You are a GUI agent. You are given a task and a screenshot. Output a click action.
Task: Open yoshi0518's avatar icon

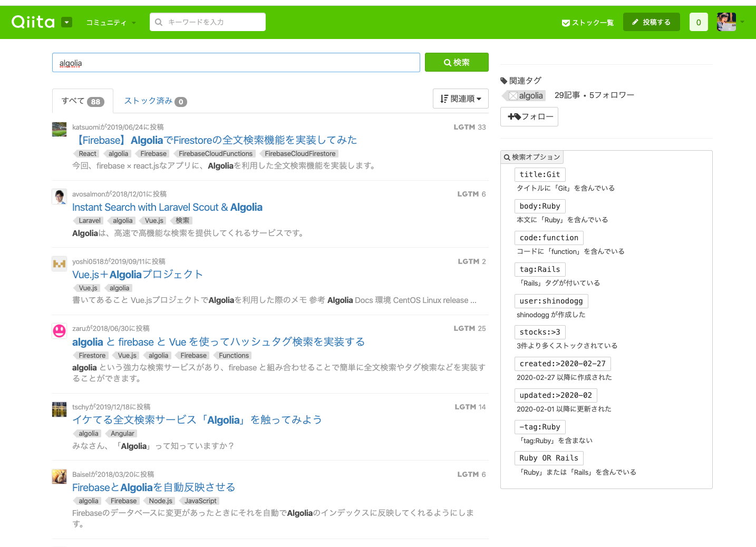click(x=59, y=264)
